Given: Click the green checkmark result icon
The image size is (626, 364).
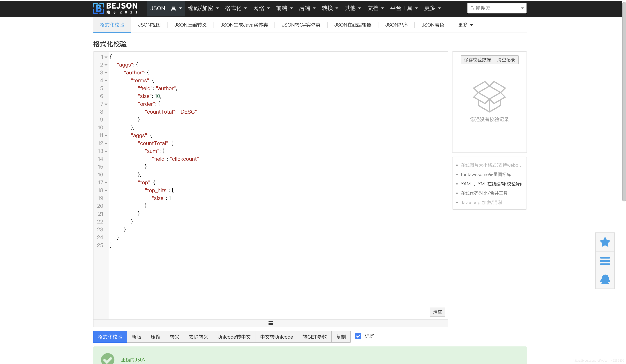Looking at the screenshot, I should click(108, 359).
